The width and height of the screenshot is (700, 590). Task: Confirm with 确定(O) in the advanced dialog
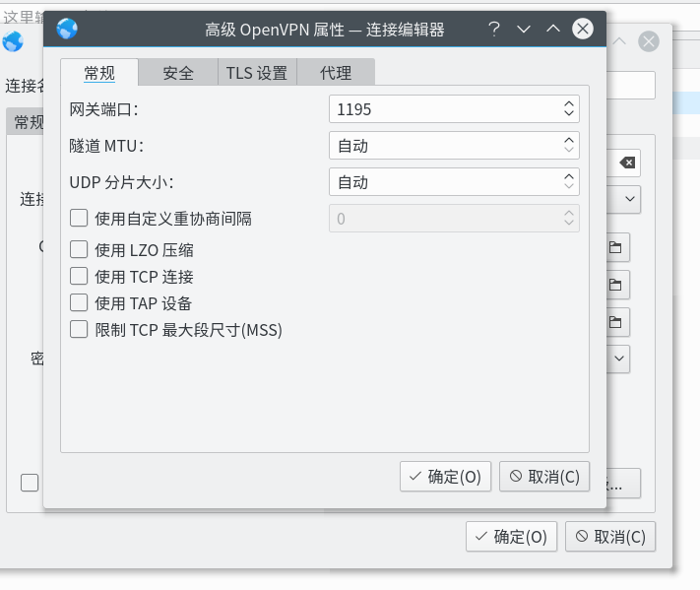(446, 477)
